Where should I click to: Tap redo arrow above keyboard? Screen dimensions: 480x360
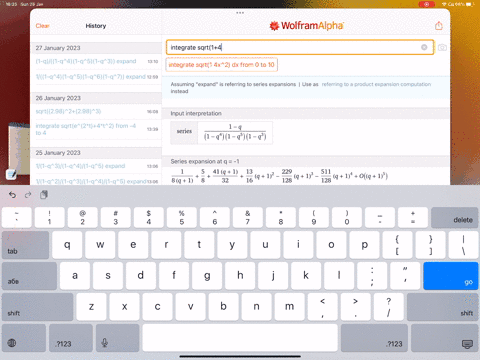click(x=28, y=195)
